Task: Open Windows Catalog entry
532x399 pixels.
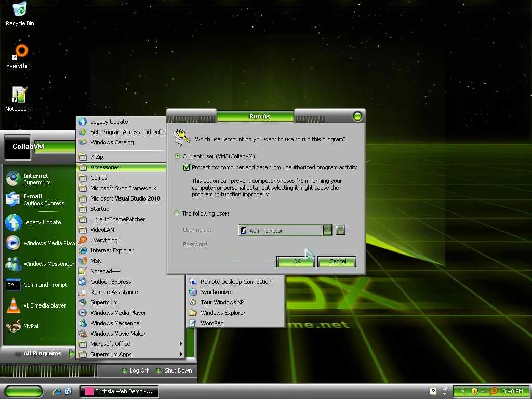Action: pos(122,142)
